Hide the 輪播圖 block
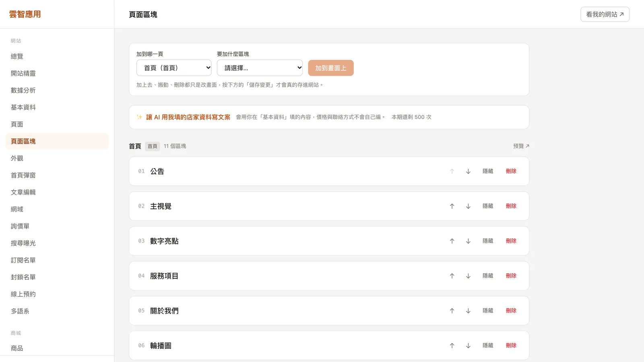 click(x=488, y=346)
